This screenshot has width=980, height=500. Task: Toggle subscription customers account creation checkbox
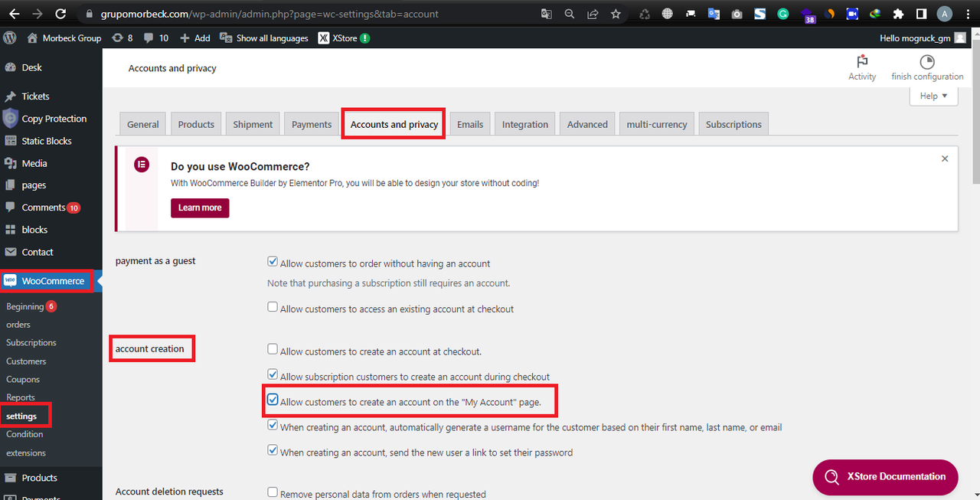point(273,374)
